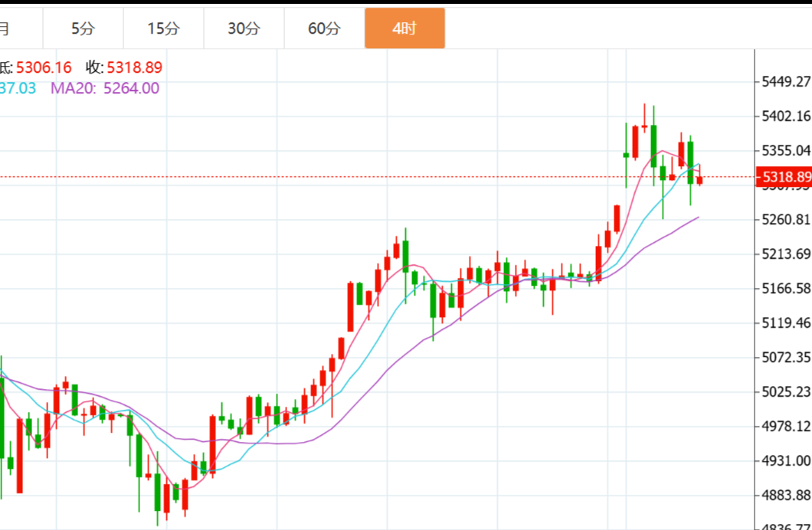Click the most recent candlestick on chart

point(699,180)
